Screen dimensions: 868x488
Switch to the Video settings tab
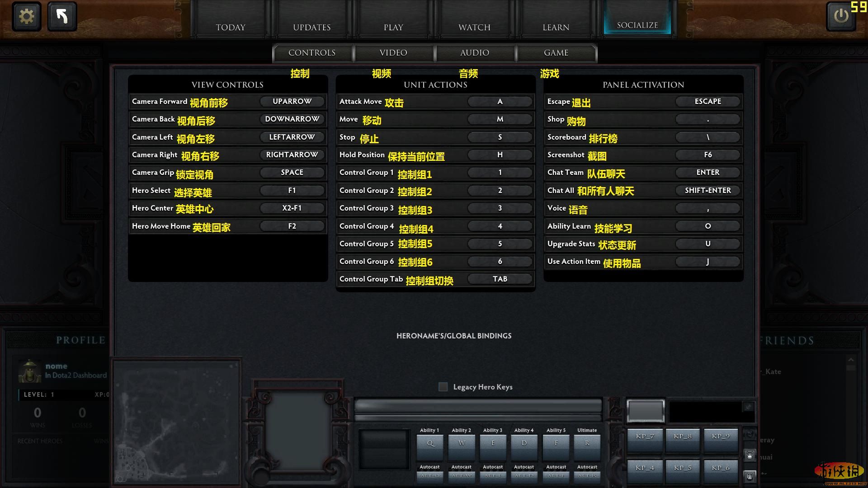[393, 52]
